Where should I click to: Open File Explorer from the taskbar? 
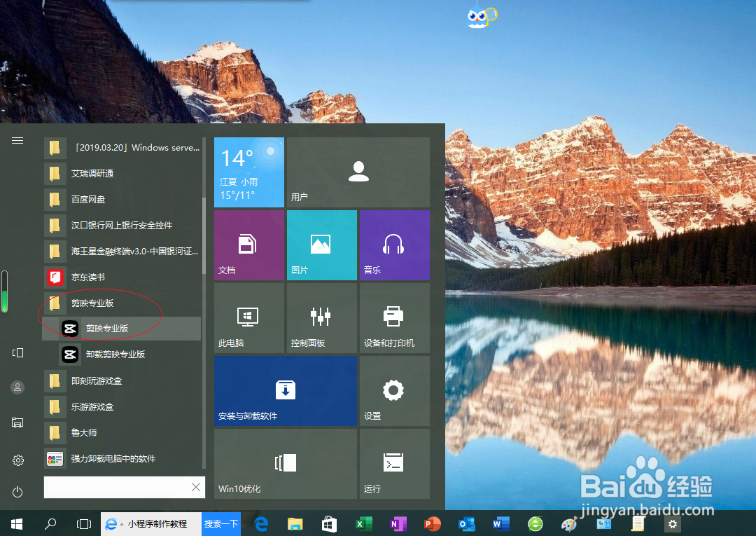coord(295,524)
